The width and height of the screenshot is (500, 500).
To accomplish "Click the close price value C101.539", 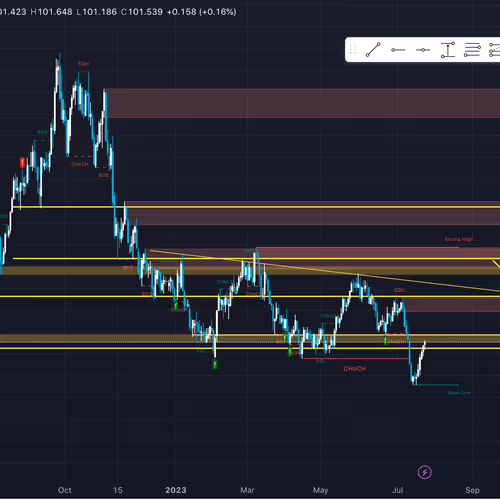I will click(x=142, y=12).
